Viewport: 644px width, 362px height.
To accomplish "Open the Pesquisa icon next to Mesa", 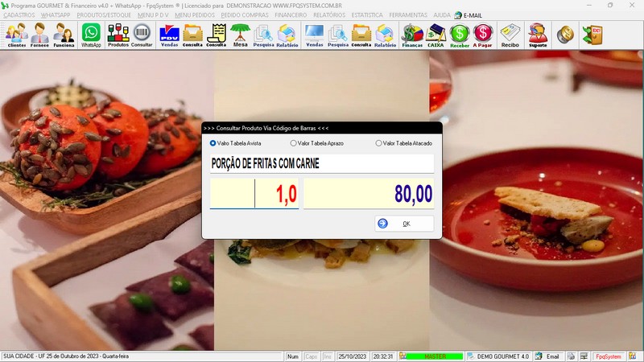I will (263, 35).
